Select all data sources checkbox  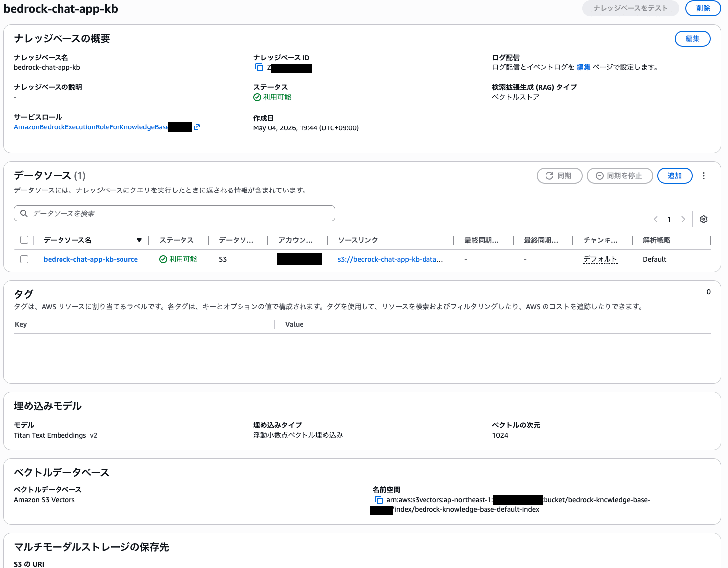coord(24,240)
